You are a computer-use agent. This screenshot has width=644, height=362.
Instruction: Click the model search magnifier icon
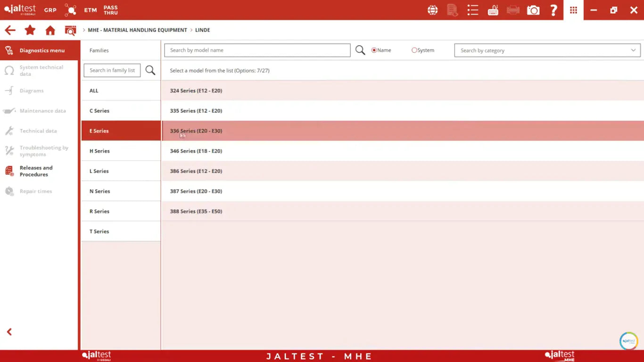[360, 50]
